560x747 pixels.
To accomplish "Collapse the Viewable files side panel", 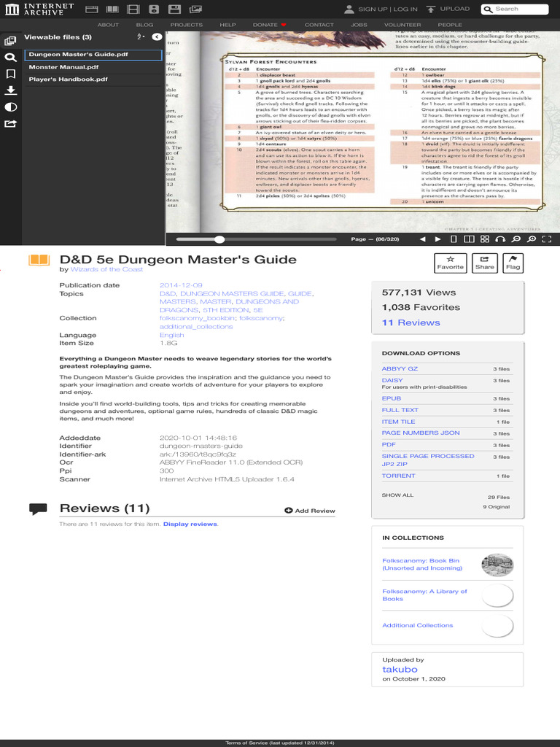I will pos(157,36).
